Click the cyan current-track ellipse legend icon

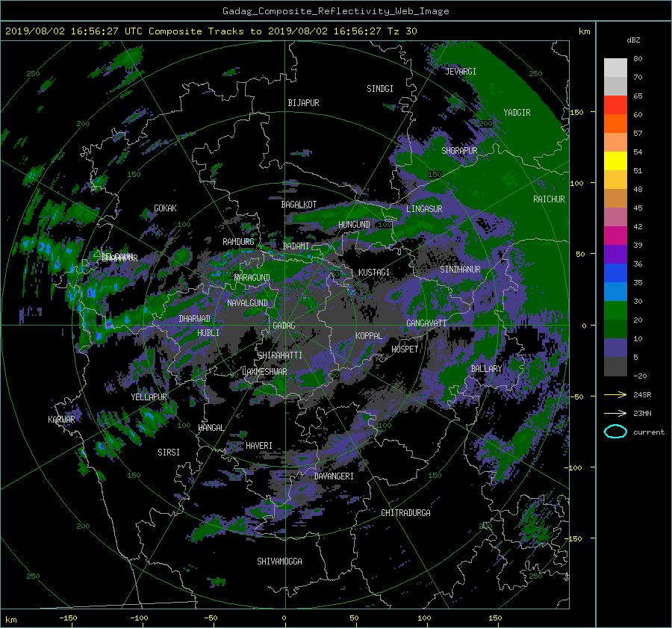click(x=615, y=432)
